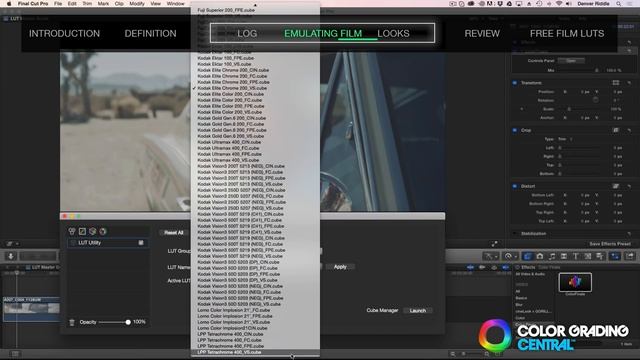Screen dimensions: 640x360
Task: Select first color tool icon above LUT Utility
Action: (72, 231)
